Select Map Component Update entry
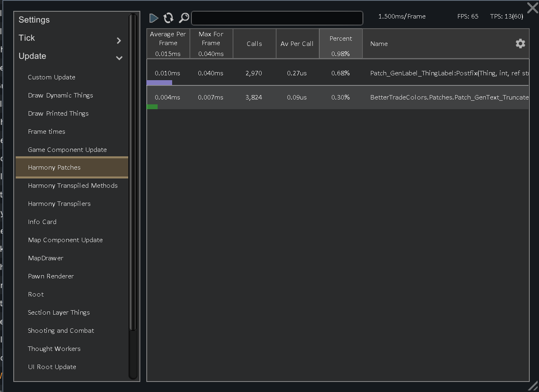The image size is (539, 392). 65,240
